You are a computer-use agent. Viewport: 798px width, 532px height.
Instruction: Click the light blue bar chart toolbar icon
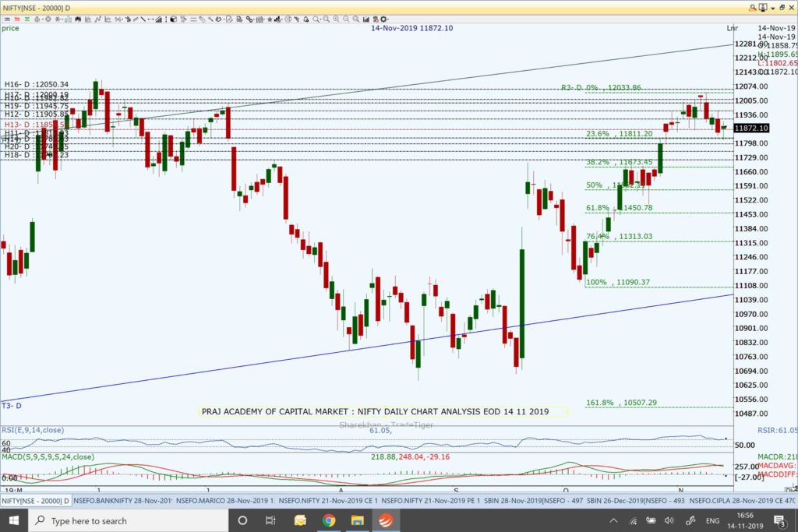point(69,19)
